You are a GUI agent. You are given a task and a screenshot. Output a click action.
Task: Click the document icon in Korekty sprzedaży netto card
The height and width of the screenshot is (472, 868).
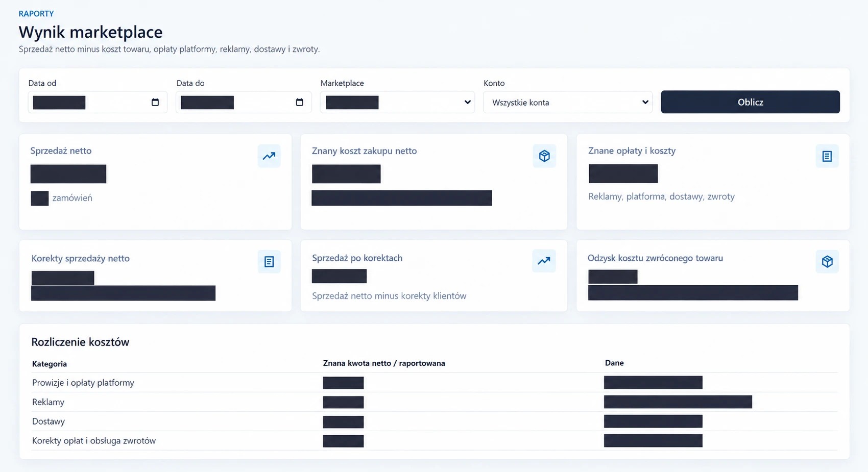pos(269,262)
